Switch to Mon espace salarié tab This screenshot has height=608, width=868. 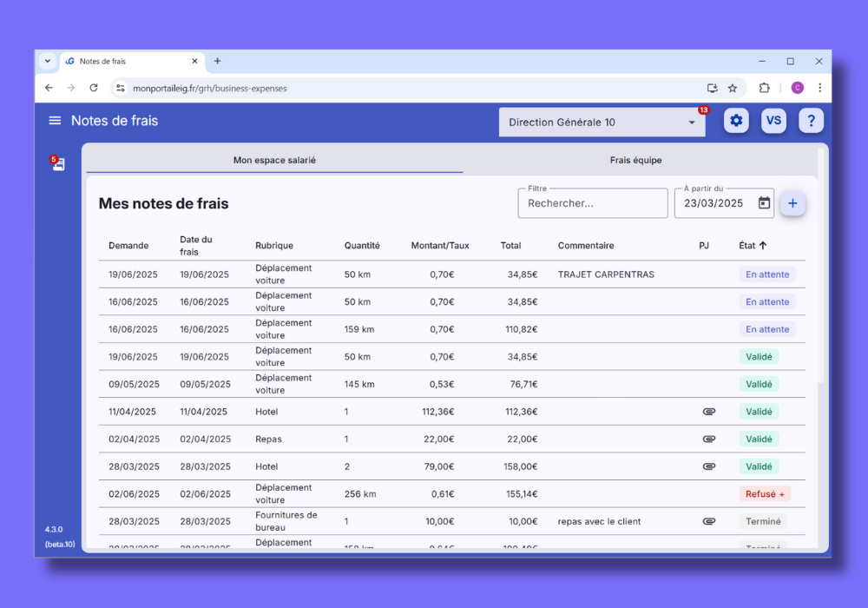[274, 160]
